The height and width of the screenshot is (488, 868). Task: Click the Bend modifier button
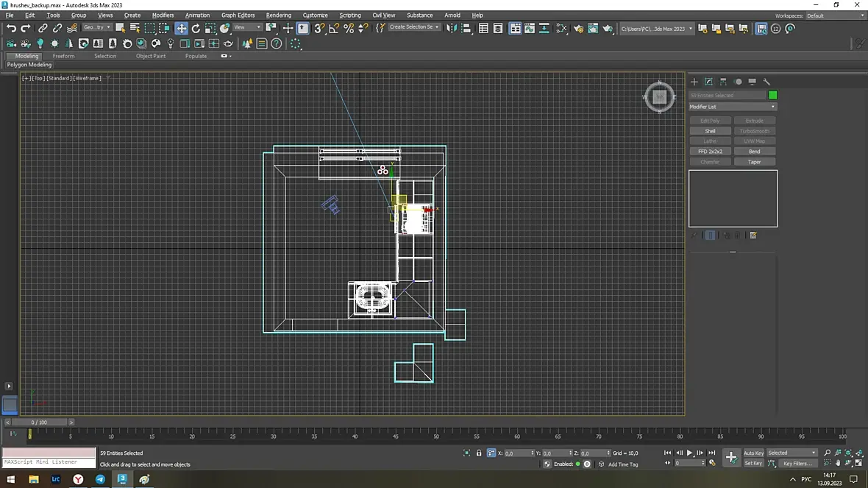[754, 152]
